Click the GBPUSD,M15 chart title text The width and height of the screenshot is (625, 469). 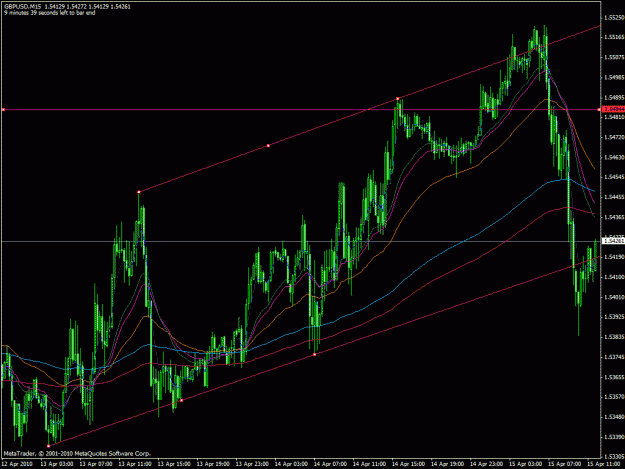[x=22, y=7]
